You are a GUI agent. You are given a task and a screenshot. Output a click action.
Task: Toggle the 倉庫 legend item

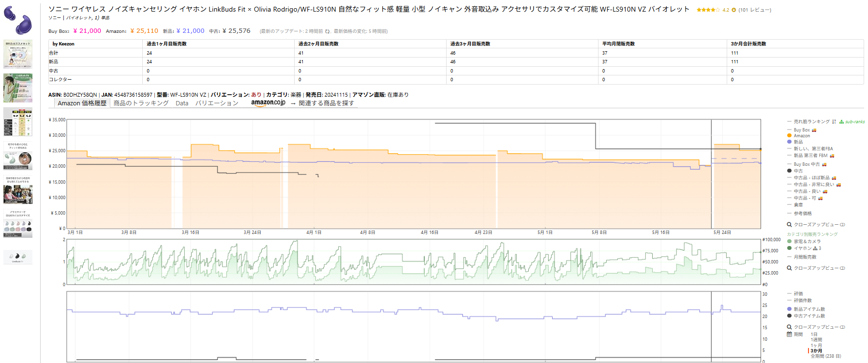pos(795,205)
